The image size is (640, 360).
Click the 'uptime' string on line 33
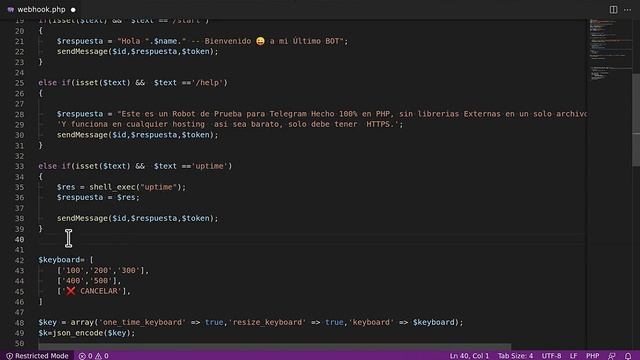[x=209, y=166]
